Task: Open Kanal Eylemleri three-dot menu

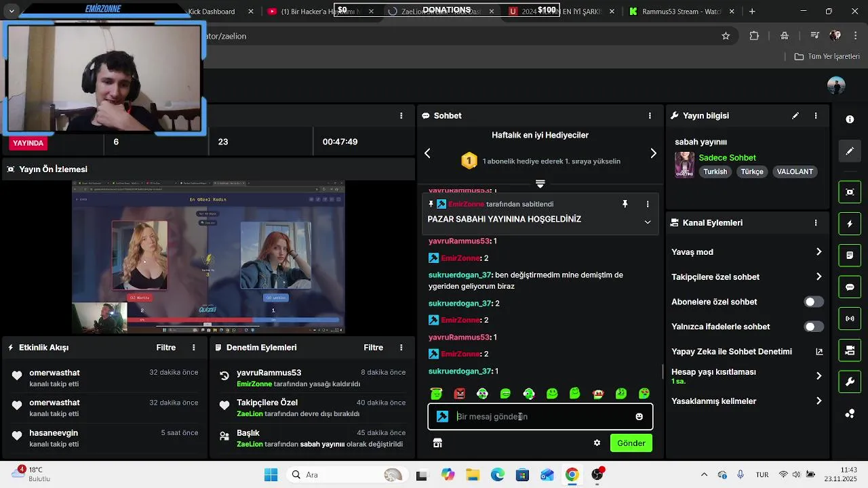Action: pos(816,223)
